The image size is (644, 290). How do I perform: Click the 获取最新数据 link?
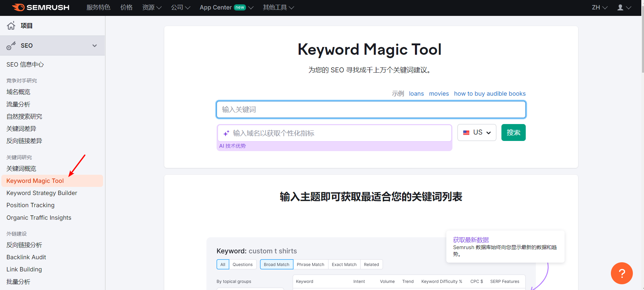coord(471,240)
